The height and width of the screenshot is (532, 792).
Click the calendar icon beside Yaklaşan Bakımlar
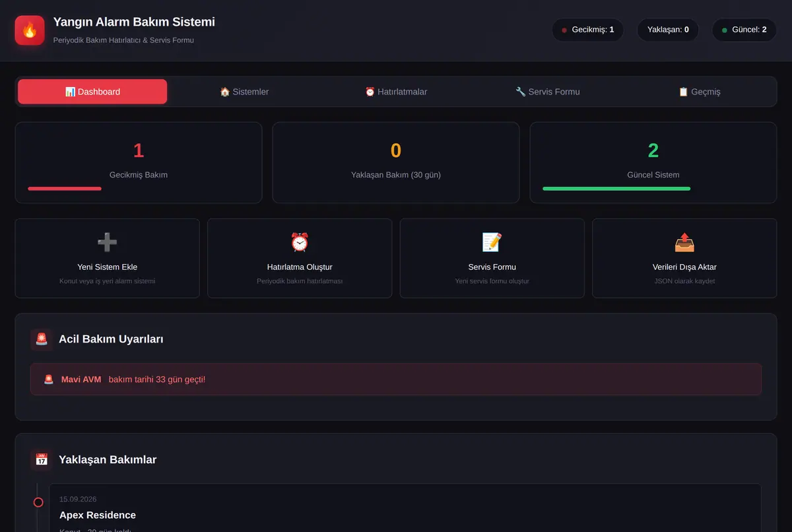coord(42,459)
